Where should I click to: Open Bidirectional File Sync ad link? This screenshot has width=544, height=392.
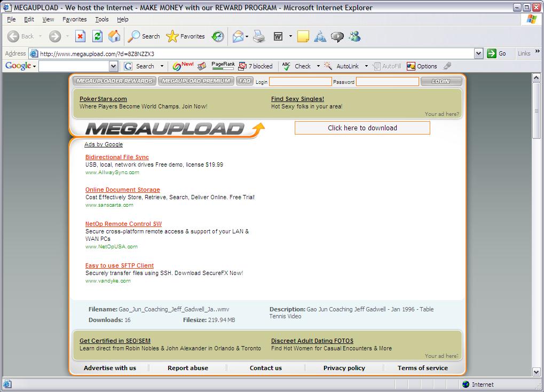(117, 158)
